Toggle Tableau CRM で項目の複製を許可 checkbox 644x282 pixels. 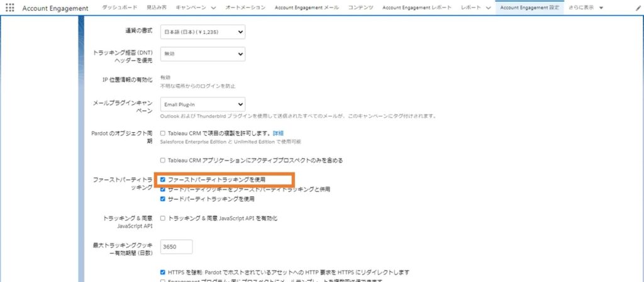163,133
